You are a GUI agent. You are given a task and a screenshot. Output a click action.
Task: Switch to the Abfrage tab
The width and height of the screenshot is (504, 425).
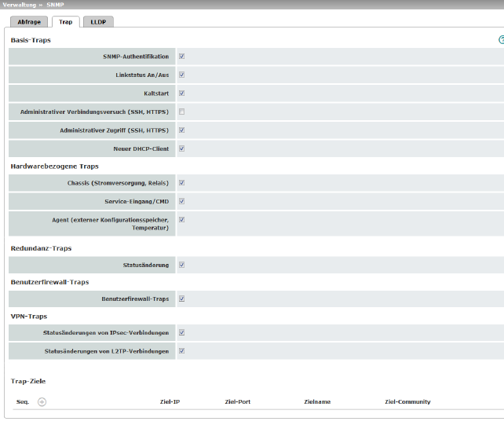[29, 22]
